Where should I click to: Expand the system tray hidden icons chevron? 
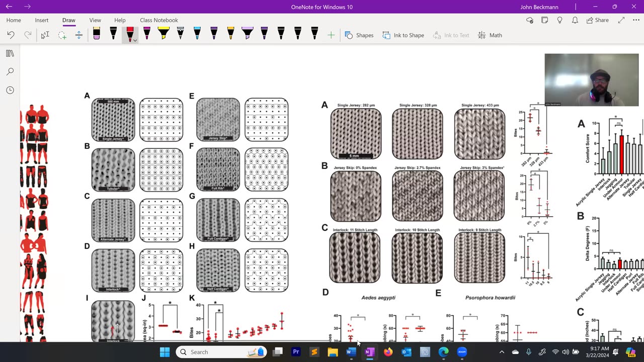pos(502,352)
